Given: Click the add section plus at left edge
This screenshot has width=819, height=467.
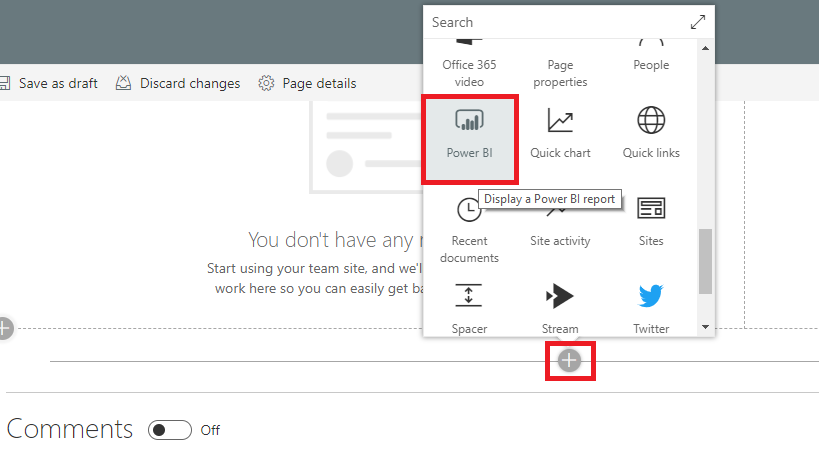Looking at the screenshot, I should click(x=4, y=329).
